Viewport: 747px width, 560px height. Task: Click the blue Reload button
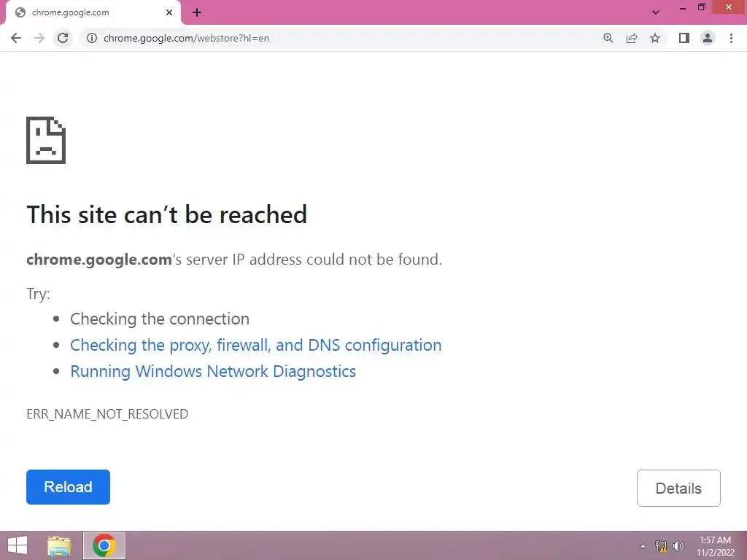pyautogui.click(x=68, y=487)
